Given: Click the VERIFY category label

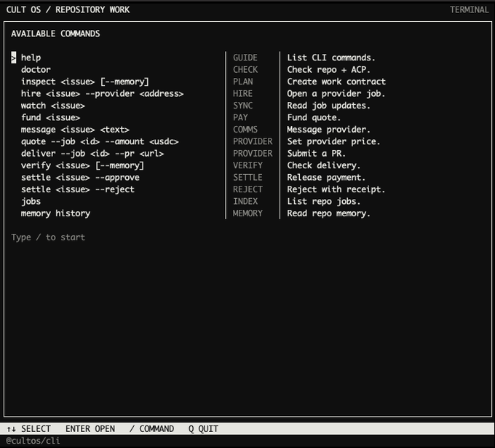Looking at the screenshot, I should [x=247, y=165].
